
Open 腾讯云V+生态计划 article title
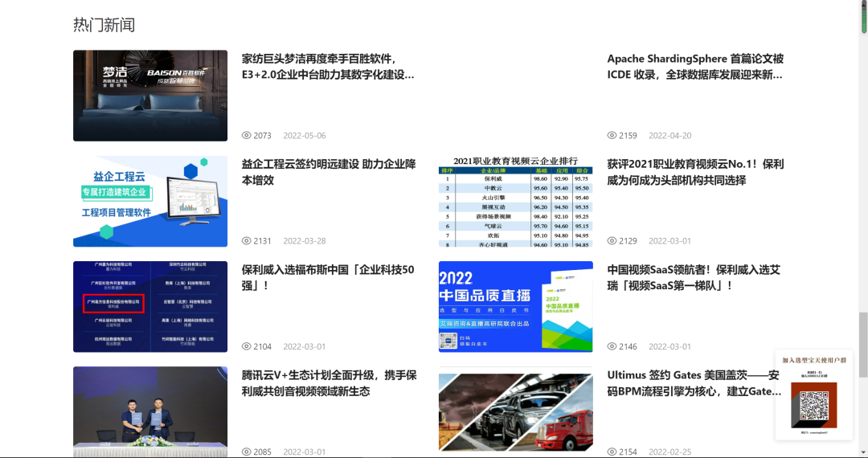(329, 383)
